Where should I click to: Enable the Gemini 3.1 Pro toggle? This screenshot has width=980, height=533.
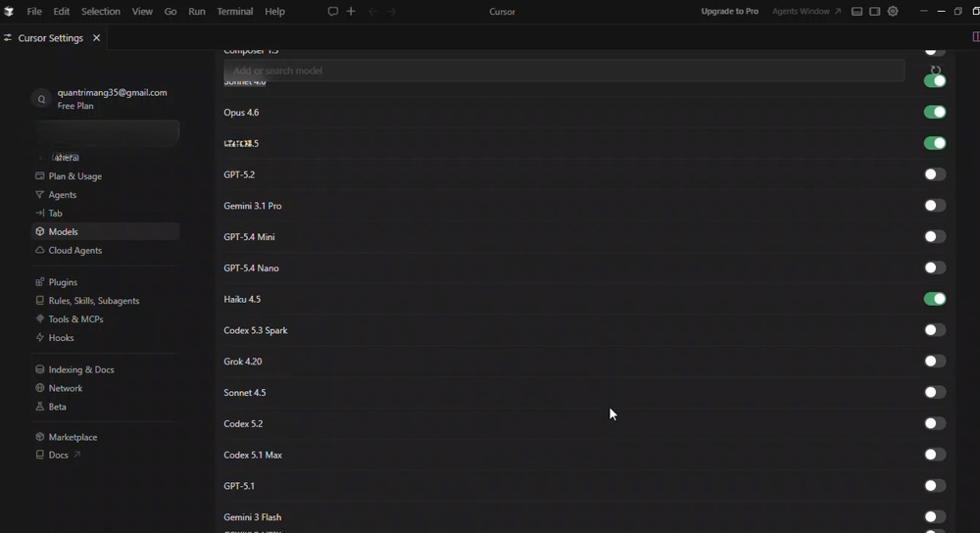935,206
